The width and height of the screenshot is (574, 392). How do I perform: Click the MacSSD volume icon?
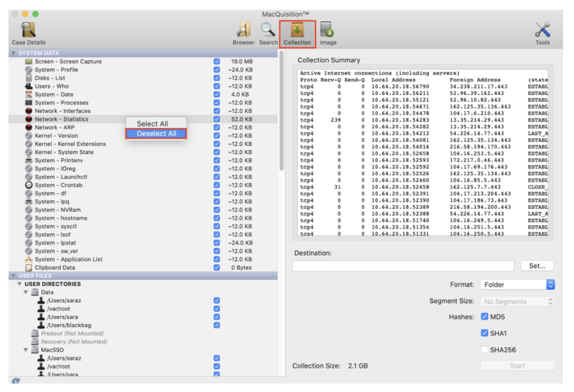pyautogui.click(x=35, y=350)
